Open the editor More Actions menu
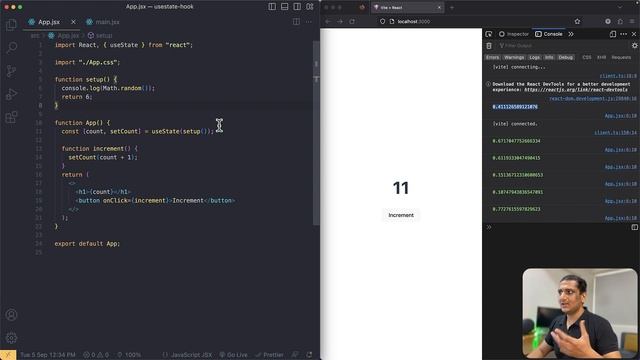Viewport: 640px width, 360px height. click(309, 22)
